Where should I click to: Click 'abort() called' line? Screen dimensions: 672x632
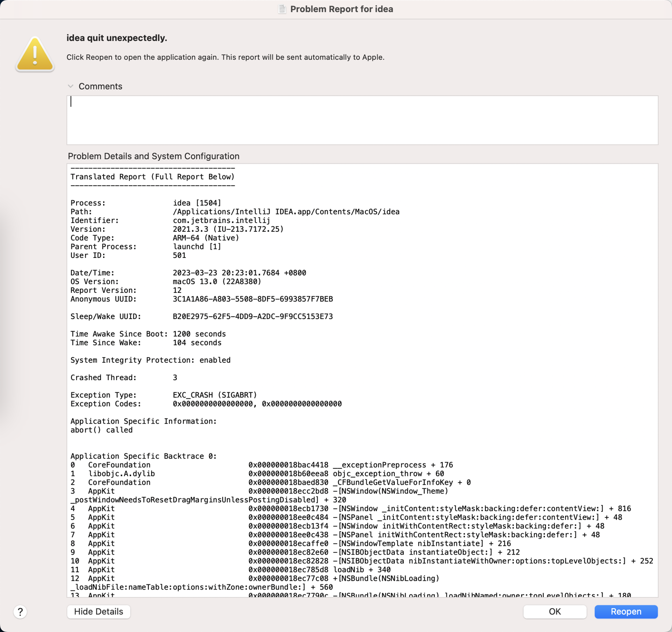(x=101, y=430)
